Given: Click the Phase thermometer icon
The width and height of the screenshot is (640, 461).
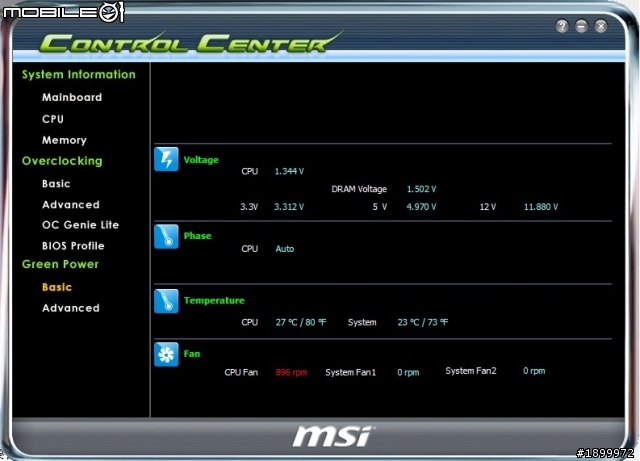Looking at the screenshot, I should tap(166, 236).
